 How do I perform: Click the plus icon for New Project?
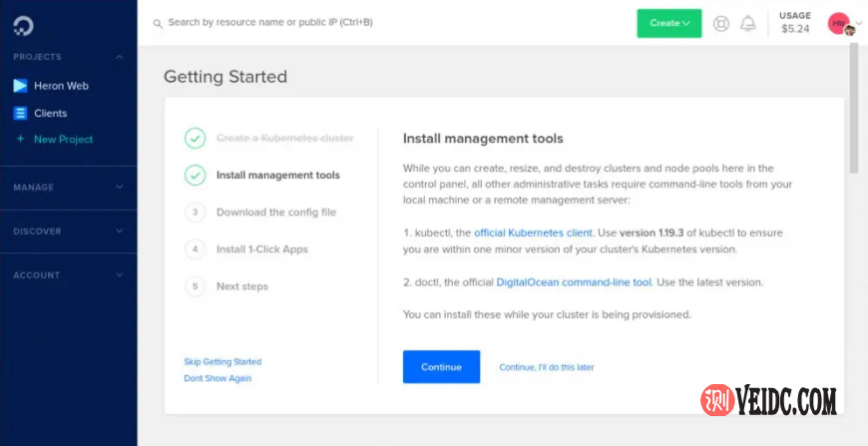tap(20, 140)
